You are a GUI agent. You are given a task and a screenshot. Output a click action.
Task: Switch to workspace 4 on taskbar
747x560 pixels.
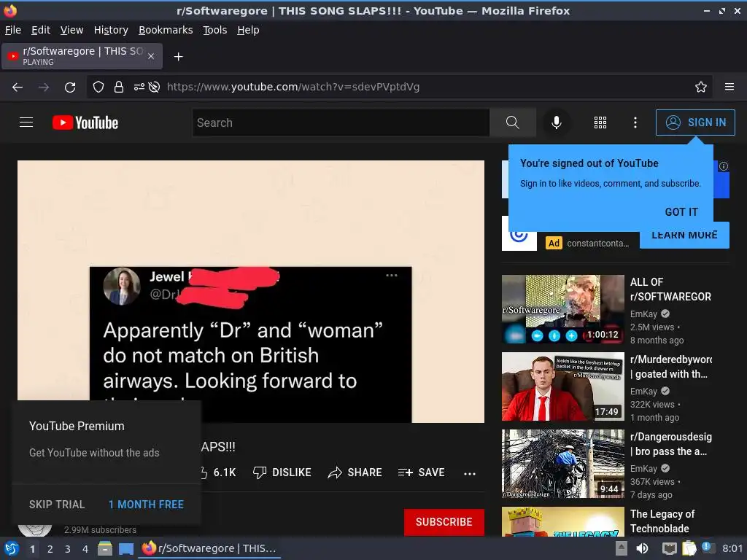(x=85, y=549)
